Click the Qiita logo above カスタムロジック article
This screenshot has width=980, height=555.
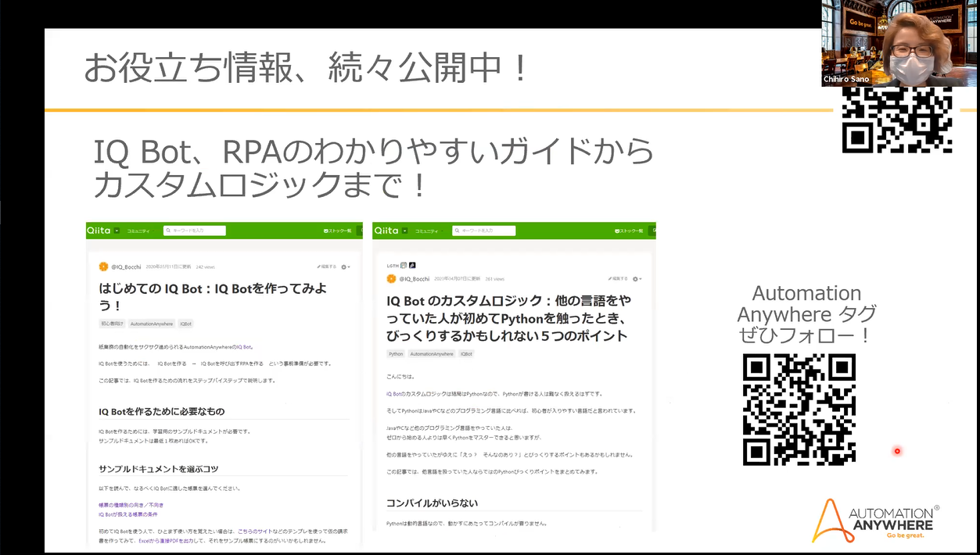tap(386, 231)
